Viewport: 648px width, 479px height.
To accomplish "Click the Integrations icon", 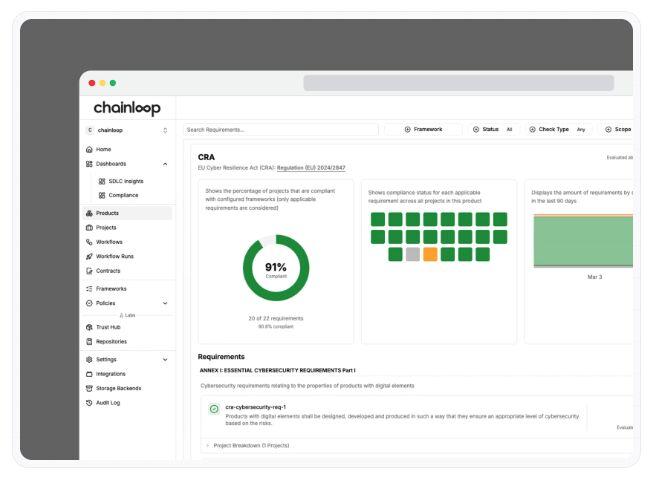I will pyautogui.click(x=89, y=374).
